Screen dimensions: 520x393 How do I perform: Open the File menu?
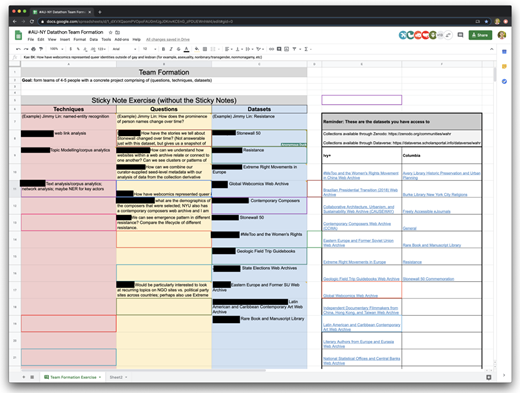31,39
